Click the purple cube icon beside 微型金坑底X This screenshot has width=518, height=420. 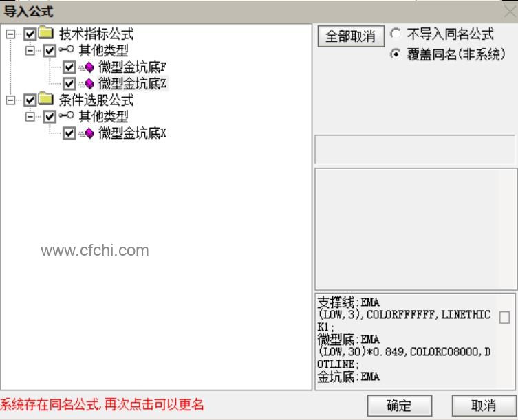pos(89,133)
